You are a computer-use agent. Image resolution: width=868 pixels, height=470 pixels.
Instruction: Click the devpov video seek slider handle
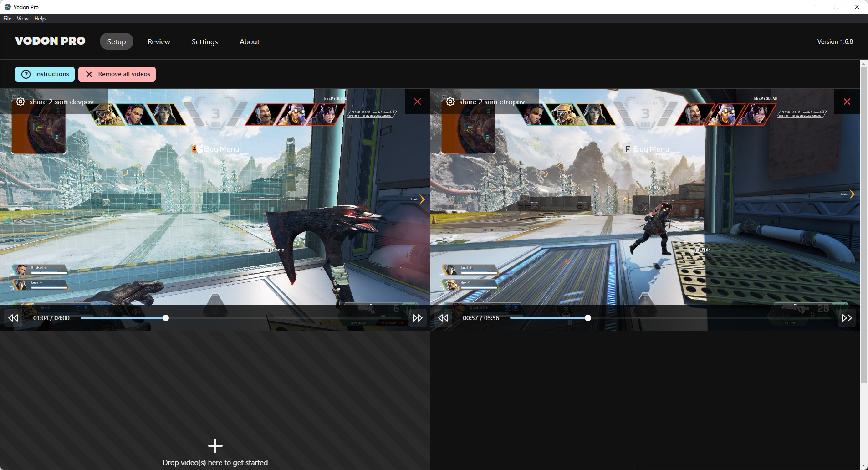coord(166,318)
